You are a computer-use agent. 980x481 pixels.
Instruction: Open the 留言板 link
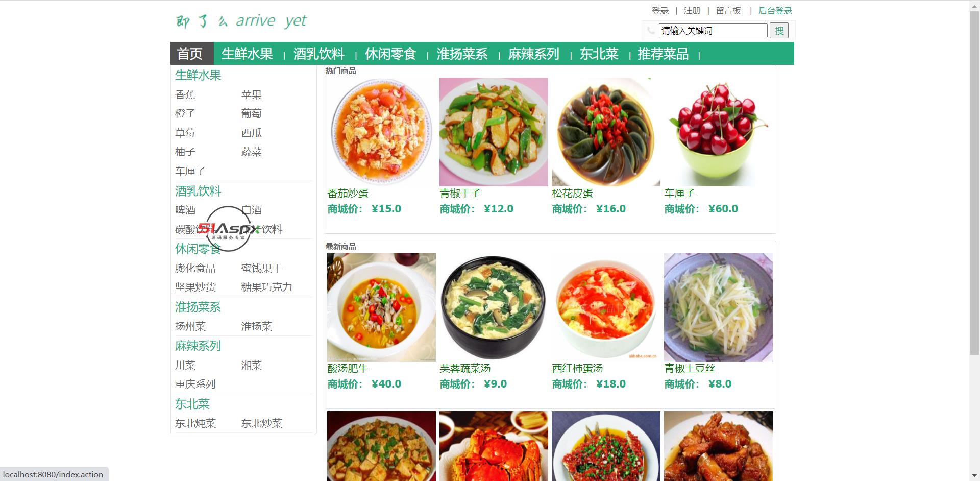[x=728, y=11]
